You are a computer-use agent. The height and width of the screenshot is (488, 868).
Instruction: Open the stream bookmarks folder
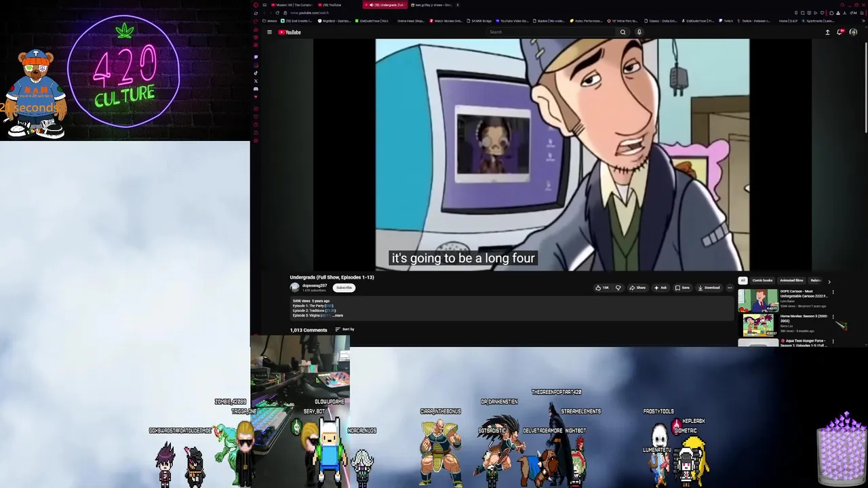tap(270, 21)
